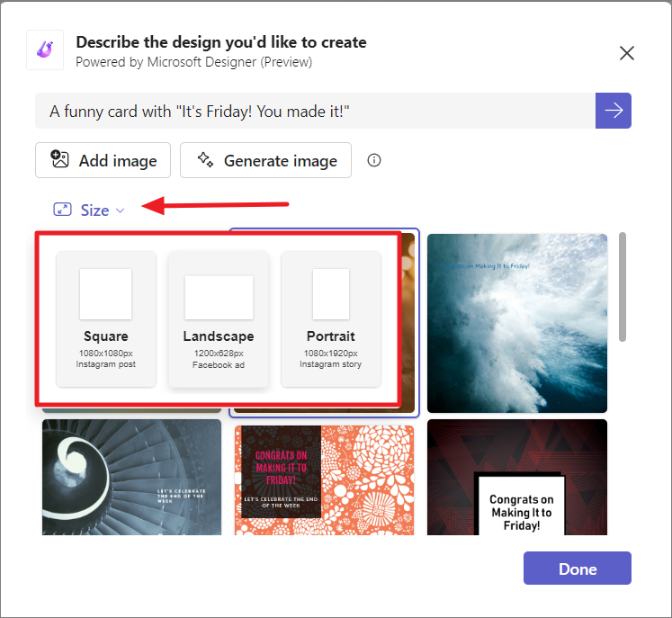672x618 pixels.
Task: Close the design dialog with X
Action: pos(627,53)
